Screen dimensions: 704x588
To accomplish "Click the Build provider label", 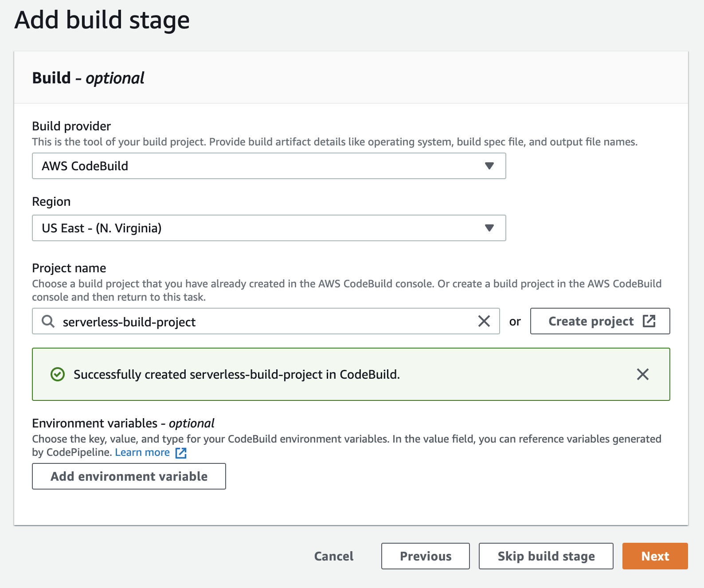I will pos(71,126).
